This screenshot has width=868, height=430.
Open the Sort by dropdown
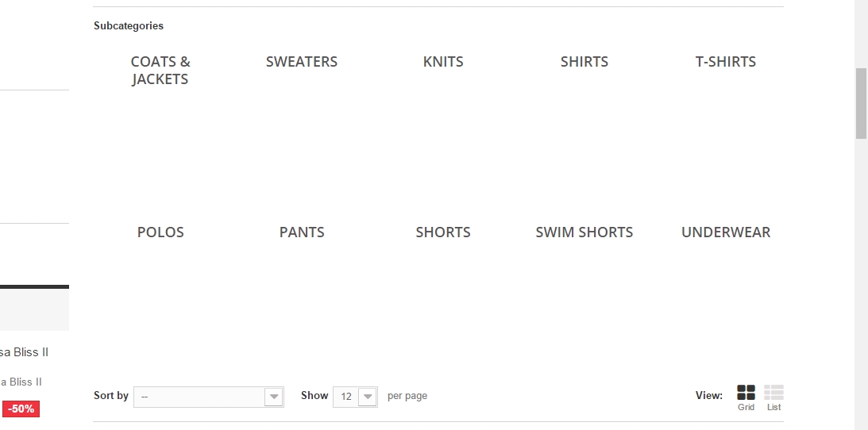209,397
